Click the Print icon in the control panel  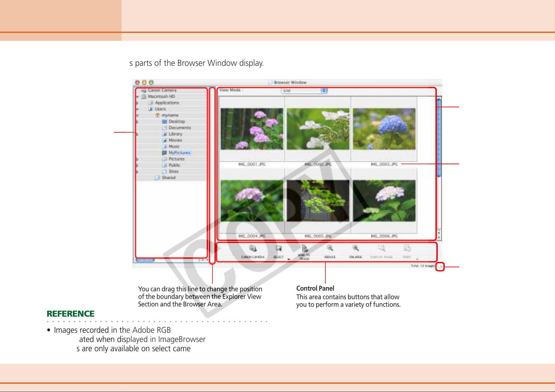pos(407,248)
